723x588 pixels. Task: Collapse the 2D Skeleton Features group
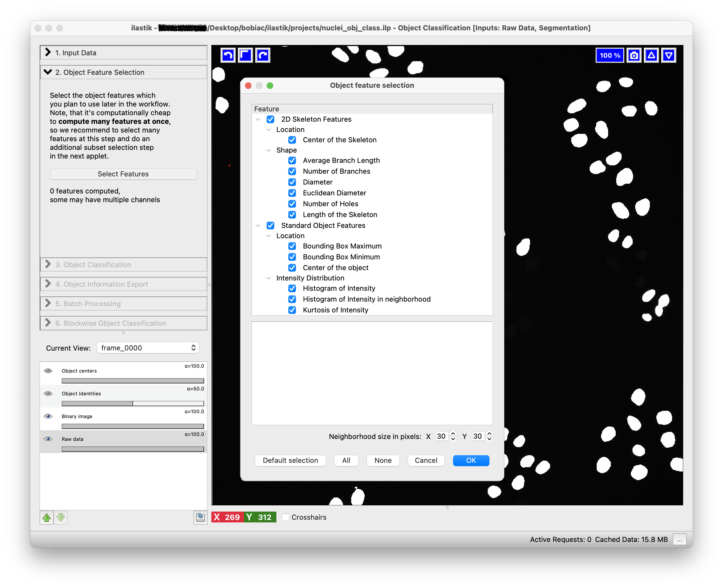pos(258,119)
